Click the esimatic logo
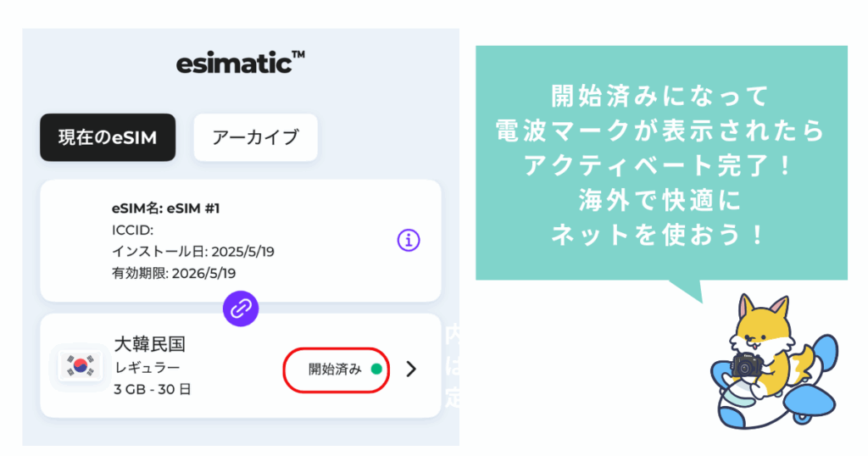 [240, 63]
